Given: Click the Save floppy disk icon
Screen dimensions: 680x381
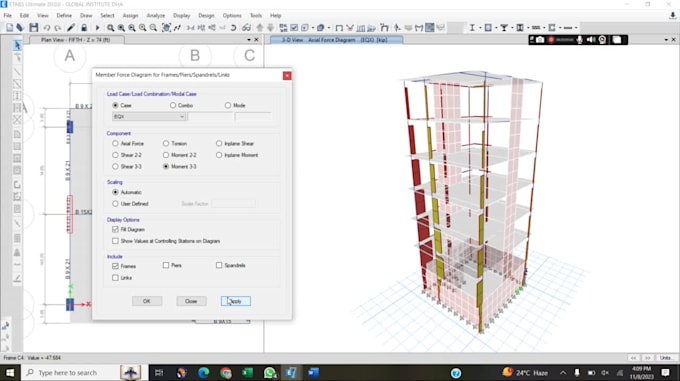Looking at the screenshot, I should [34, 28].
